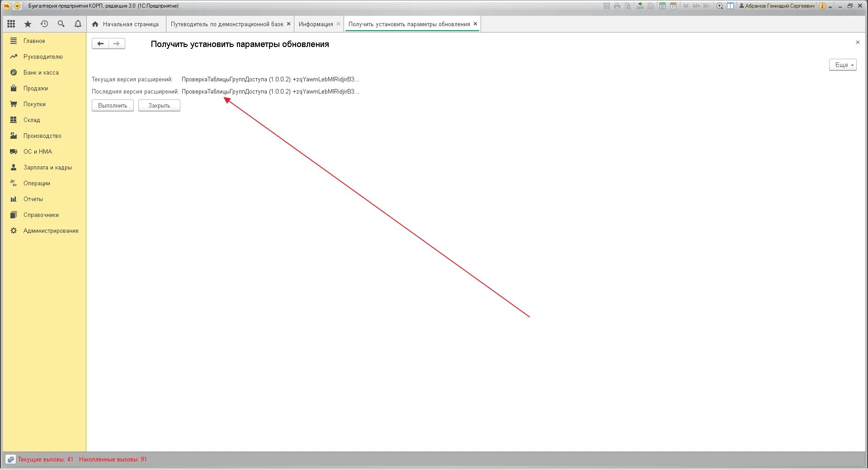Image resolution: width=868 pixels, height=470 pixels.
Task: Click the Закрыть button
Action: coord(159,105)
